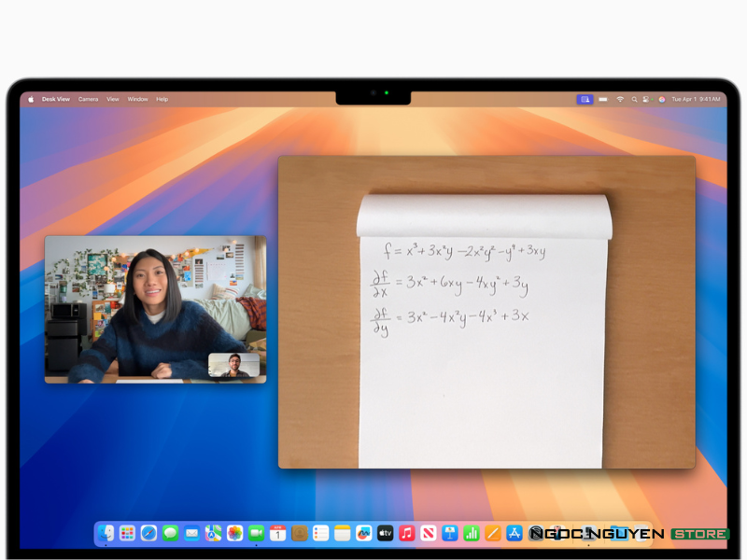
Task: Open Wi-Fi status in menu bar
Action: pyautogui.click(x=619, y=99)
